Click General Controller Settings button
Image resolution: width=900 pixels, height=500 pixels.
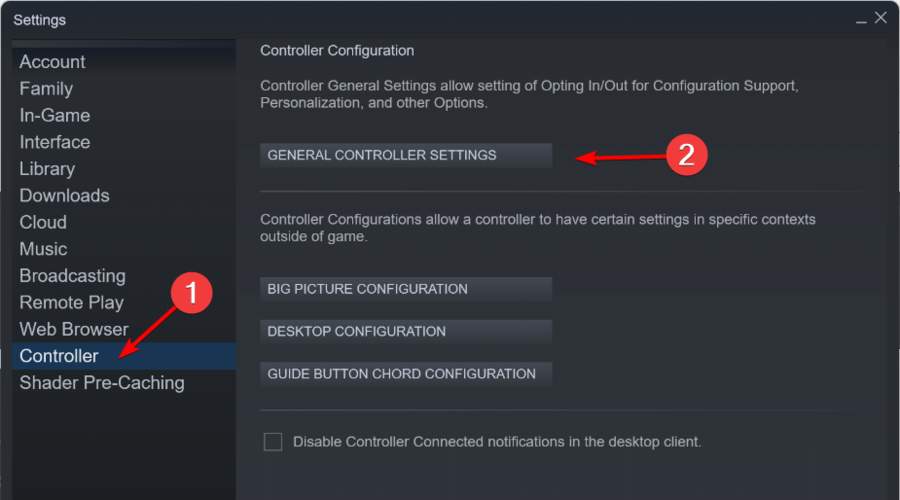(406, 155)
